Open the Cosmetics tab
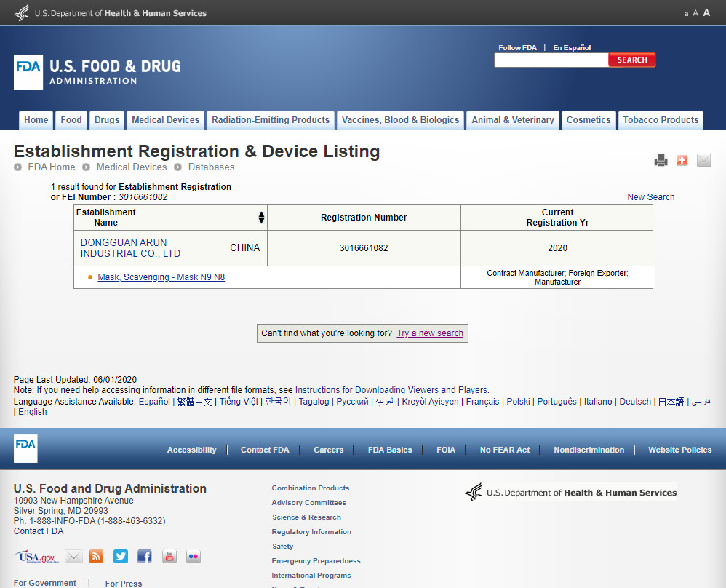 589,120
